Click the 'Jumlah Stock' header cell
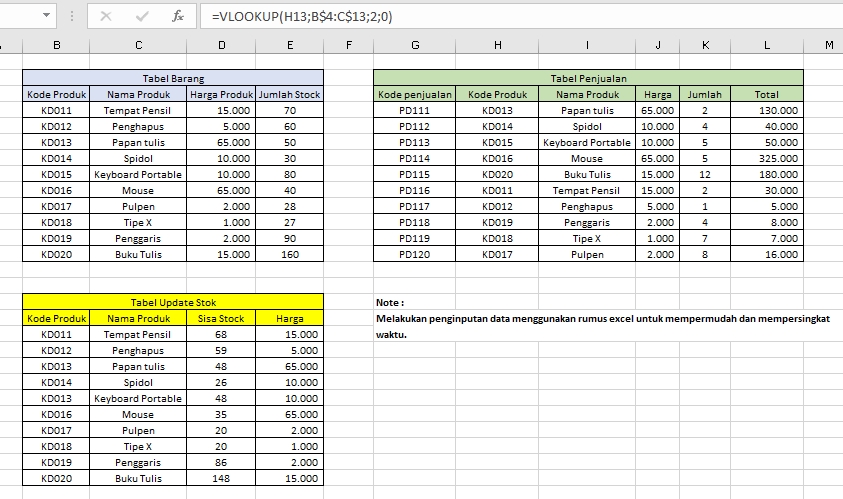Viewport: 843px width, 499px height. pos(290,94)
